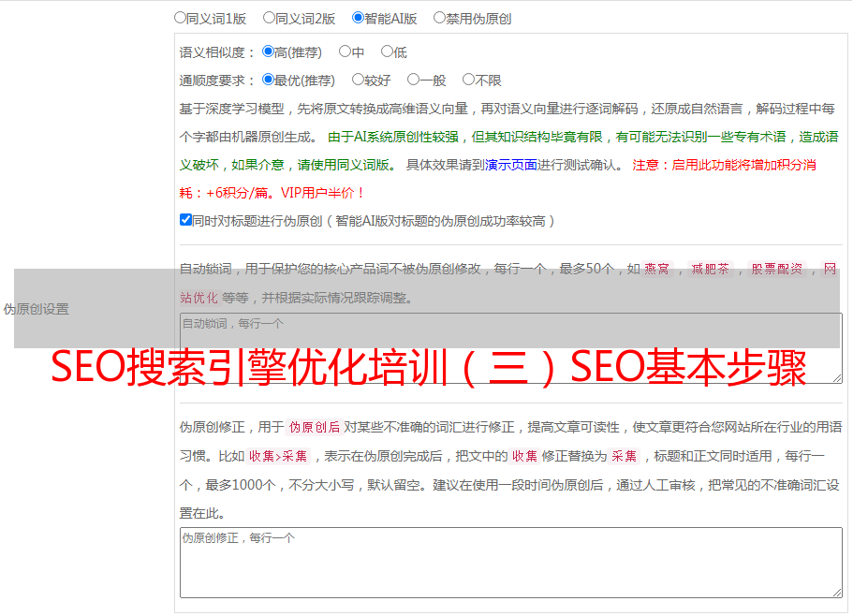Set 语义相似度 to 中
The image size is (853, 616).
pos(345,51)
